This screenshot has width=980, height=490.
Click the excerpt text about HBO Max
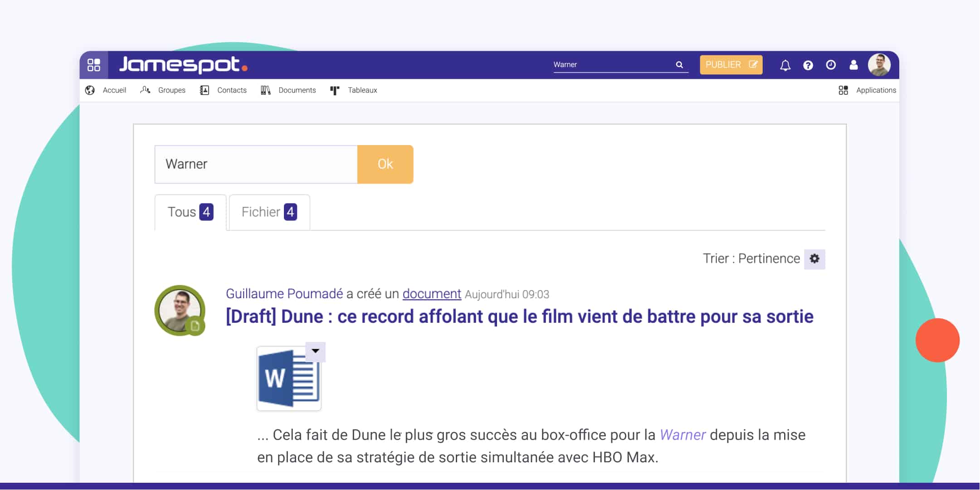[x=531, y=446]
